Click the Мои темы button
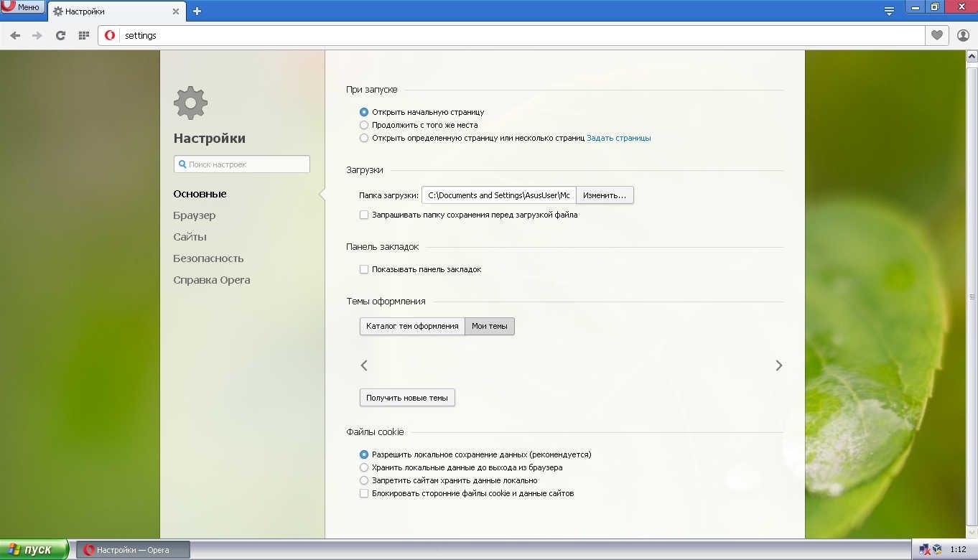 click(x=490, y=326)
